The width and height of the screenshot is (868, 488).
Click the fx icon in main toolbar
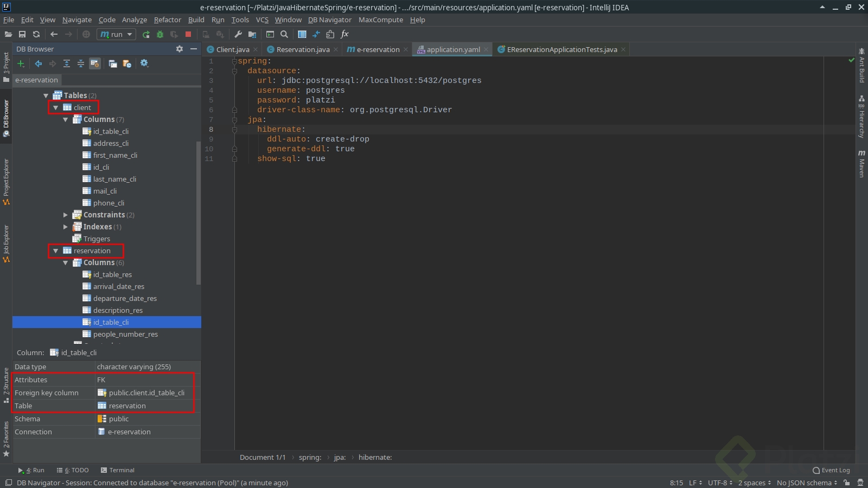tap(344, 34)
